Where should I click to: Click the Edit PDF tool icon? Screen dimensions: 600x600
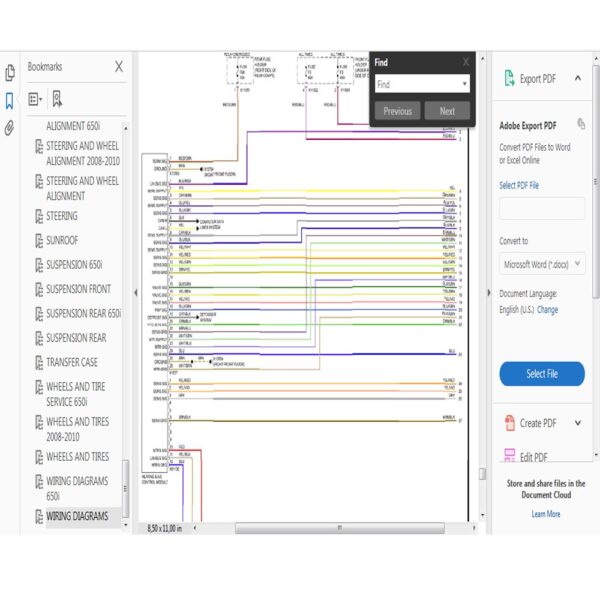pyautogui.click(x=510, y=455)
